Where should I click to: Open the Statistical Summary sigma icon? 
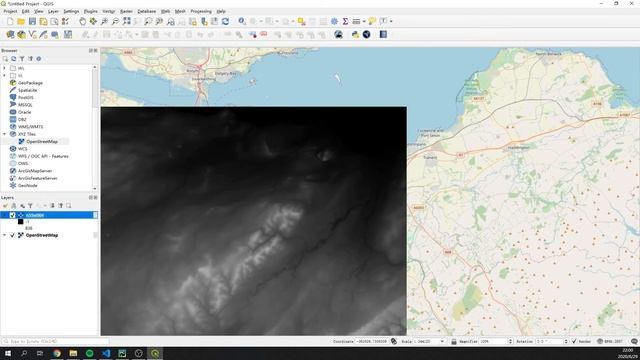345,21
